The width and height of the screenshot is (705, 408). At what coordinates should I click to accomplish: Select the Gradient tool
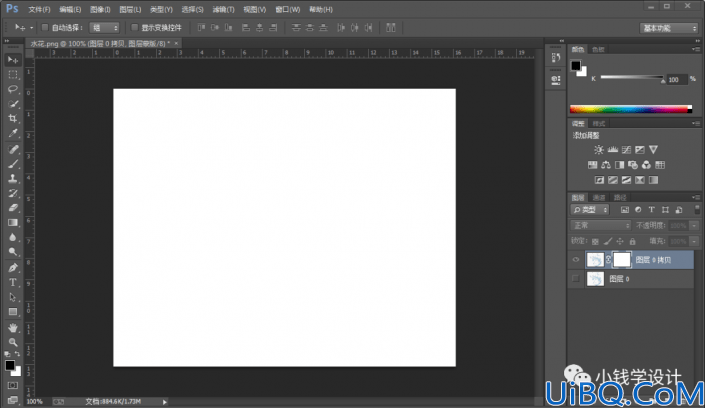tap(13, 223)
